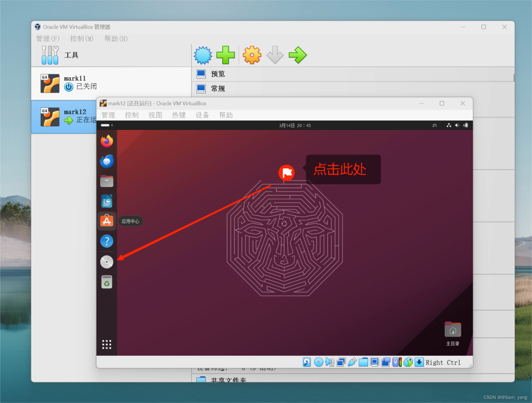Open 管理(F) menu in VirtualBox Manager
The height and width of the screenshot is (403, 532).
click(x=48, y=39)
